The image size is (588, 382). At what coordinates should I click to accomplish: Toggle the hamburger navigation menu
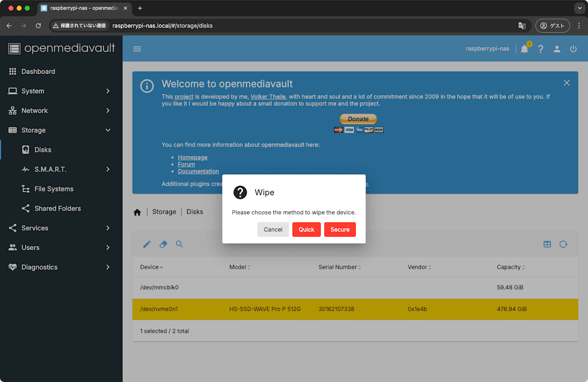coord(137,49)
